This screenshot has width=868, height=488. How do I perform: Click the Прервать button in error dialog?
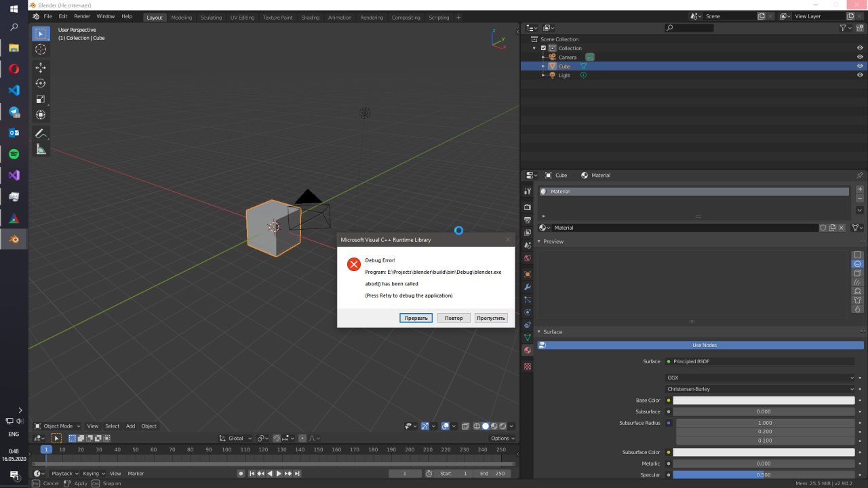pos(416,318)
